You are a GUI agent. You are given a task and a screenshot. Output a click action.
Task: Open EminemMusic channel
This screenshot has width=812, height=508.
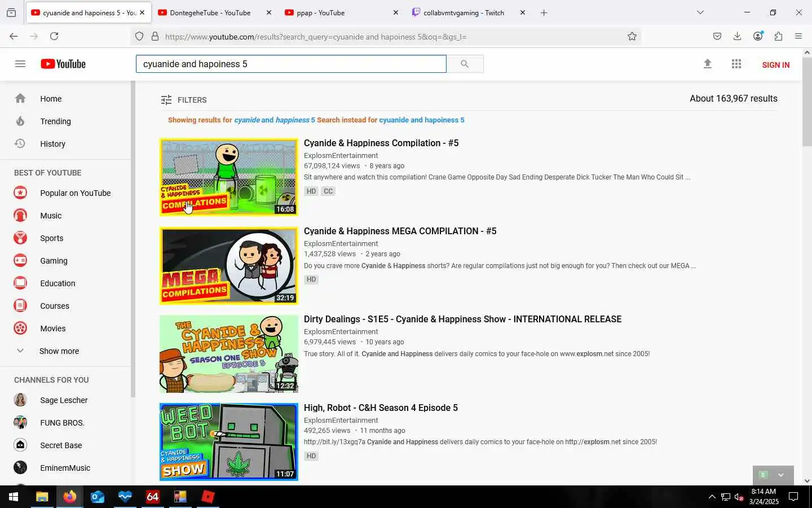[x=65, y=468]
